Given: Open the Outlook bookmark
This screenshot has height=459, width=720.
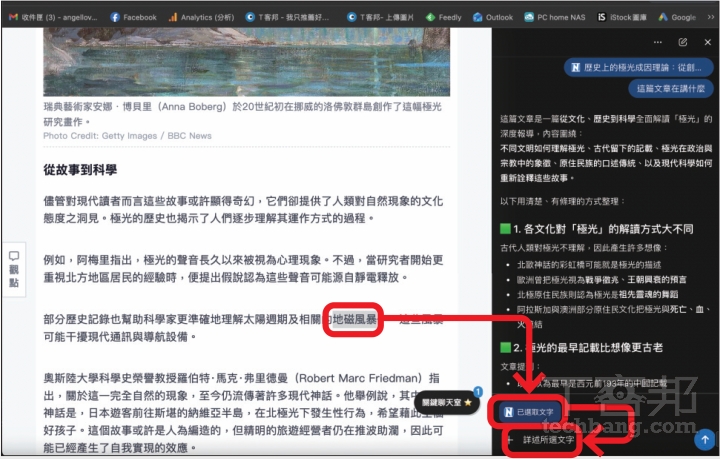Looking at the screenshot, I should pos(493,17).
